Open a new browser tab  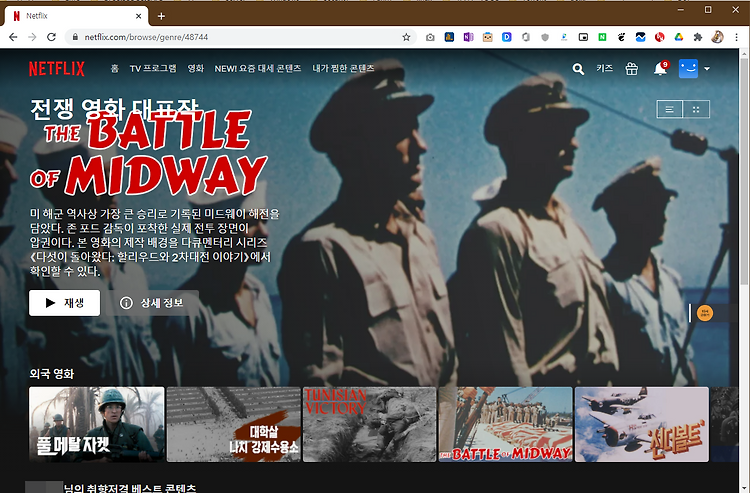click(x=161, y=16)
